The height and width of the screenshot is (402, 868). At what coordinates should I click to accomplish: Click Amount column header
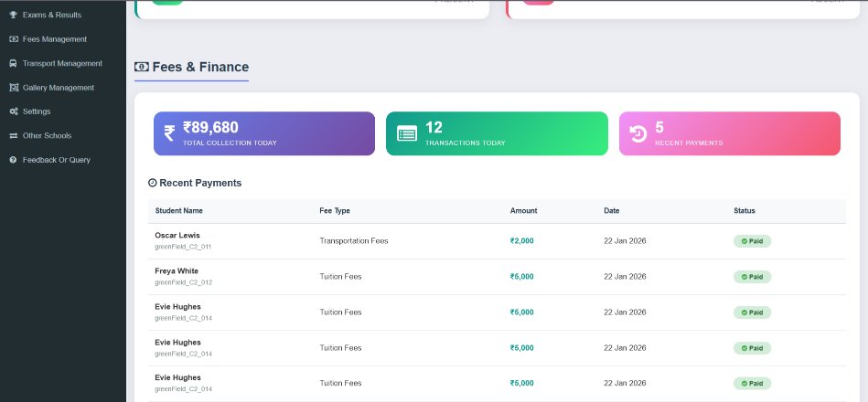(x=524, y=211)
